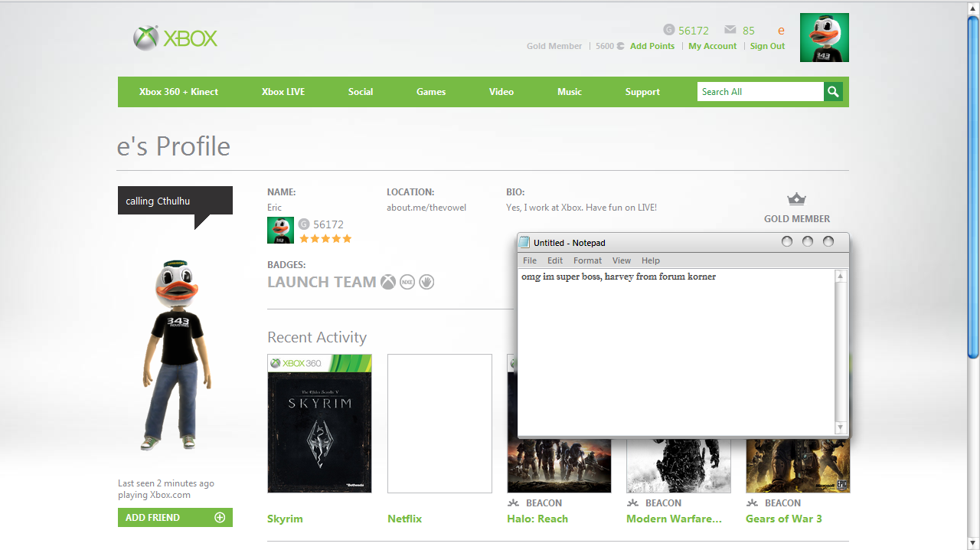
Task: Click the search magnifier button
Action: click(x=833, y=92)
